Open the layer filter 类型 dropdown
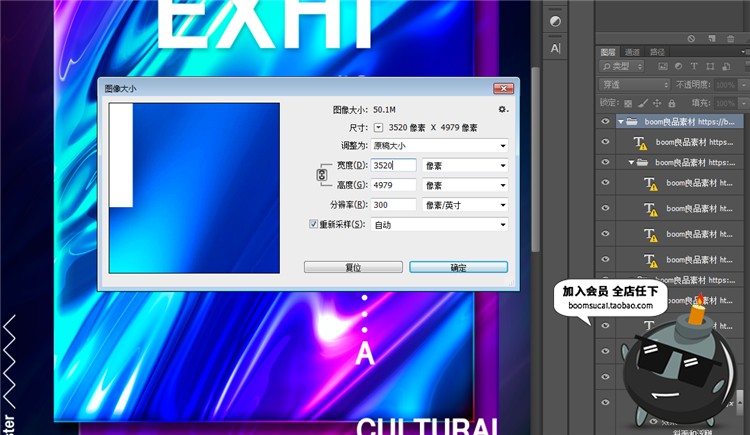 click(x=622, y=67)
